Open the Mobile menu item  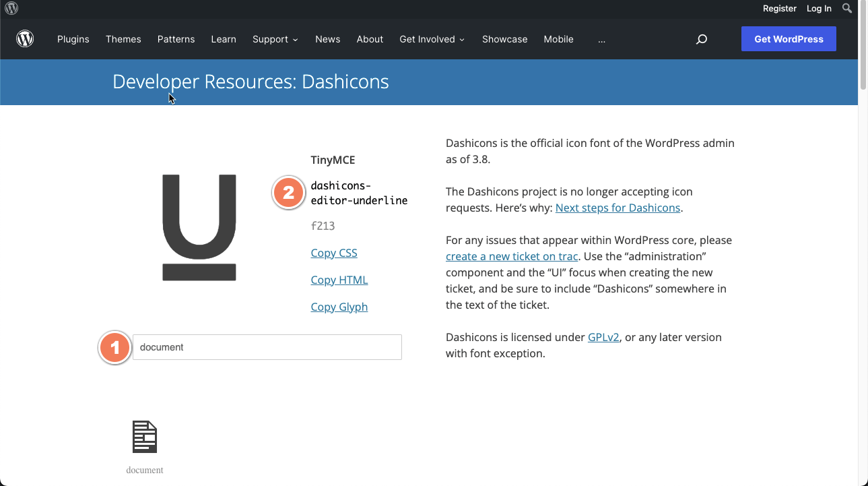559,39
